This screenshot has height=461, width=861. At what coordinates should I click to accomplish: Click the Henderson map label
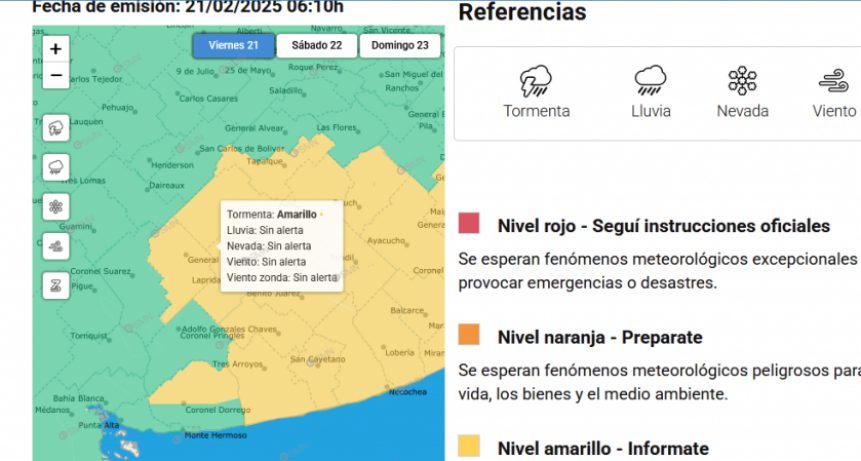[x=172, y=165]
